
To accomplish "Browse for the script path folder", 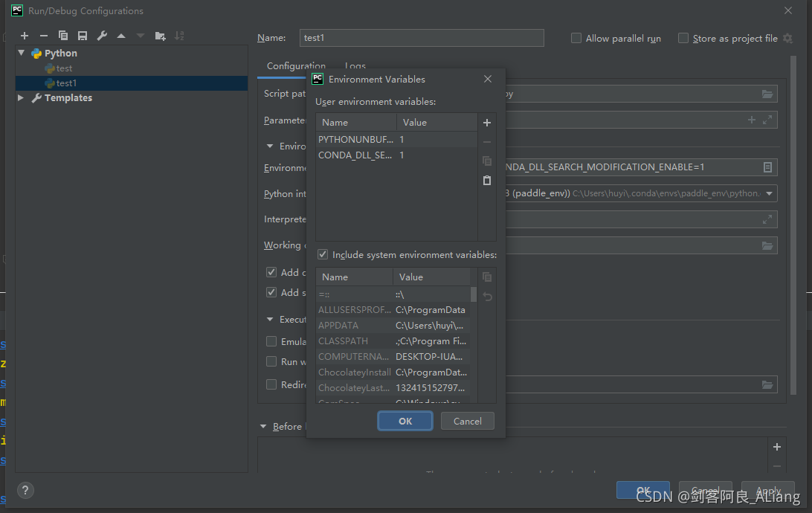I will [767, 94].
